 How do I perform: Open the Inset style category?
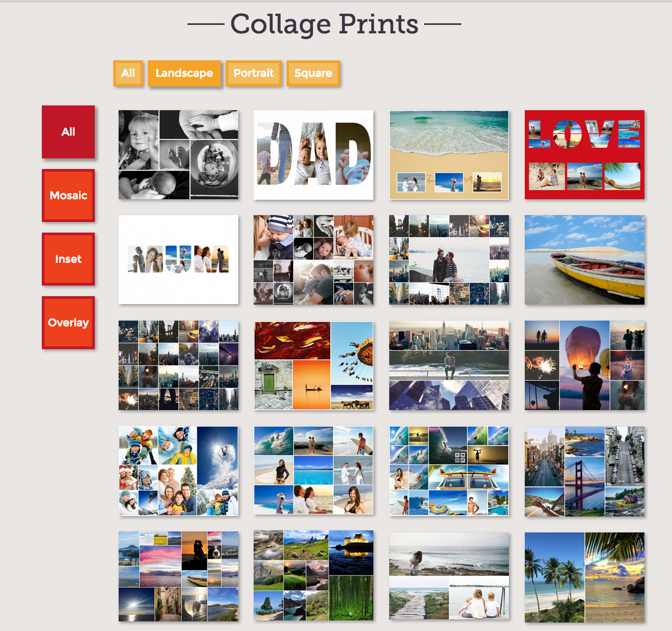point(68,259)
